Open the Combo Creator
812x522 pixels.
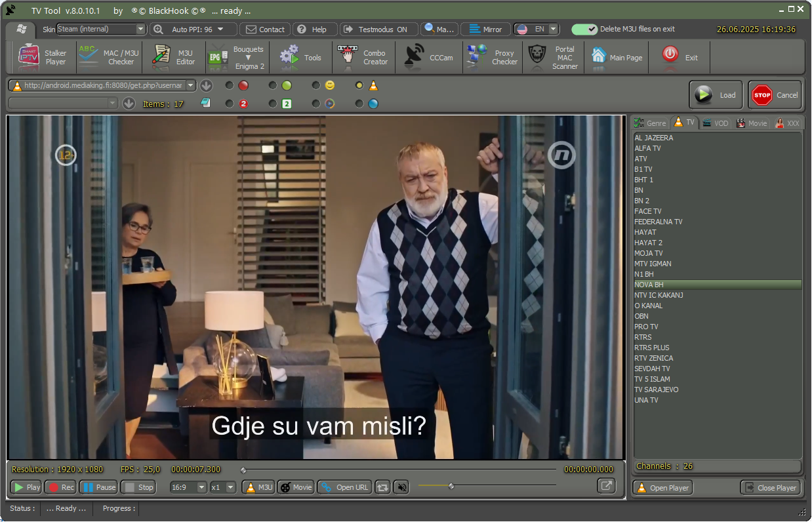(x=364, y=57)
